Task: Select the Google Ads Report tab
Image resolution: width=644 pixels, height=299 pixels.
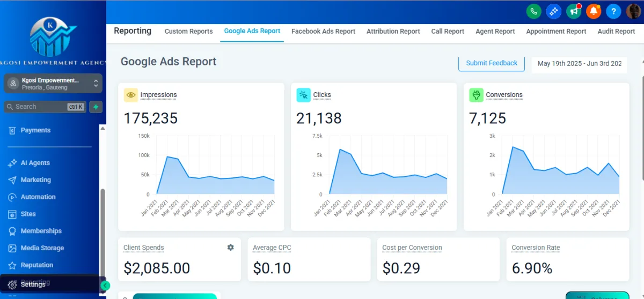Action: tap(252, 31)
